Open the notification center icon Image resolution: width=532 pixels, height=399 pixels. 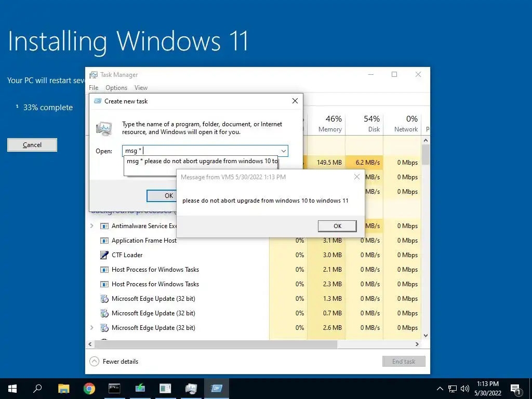coord(516,389)
